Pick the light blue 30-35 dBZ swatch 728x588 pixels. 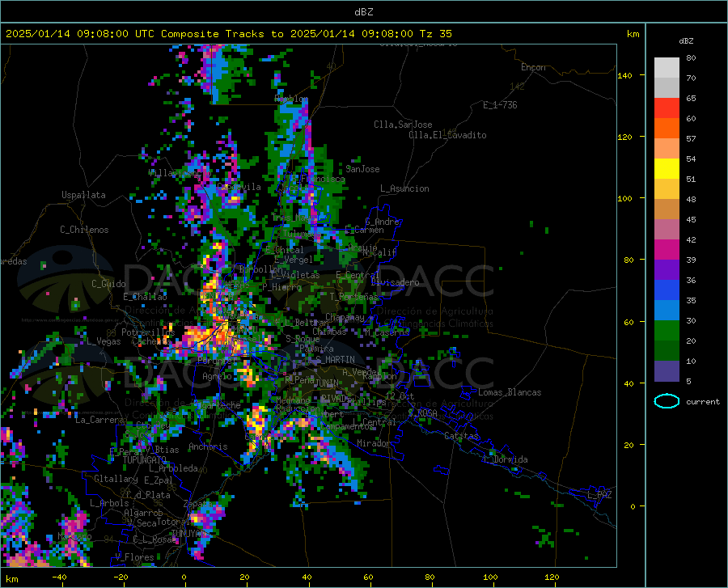667,311
